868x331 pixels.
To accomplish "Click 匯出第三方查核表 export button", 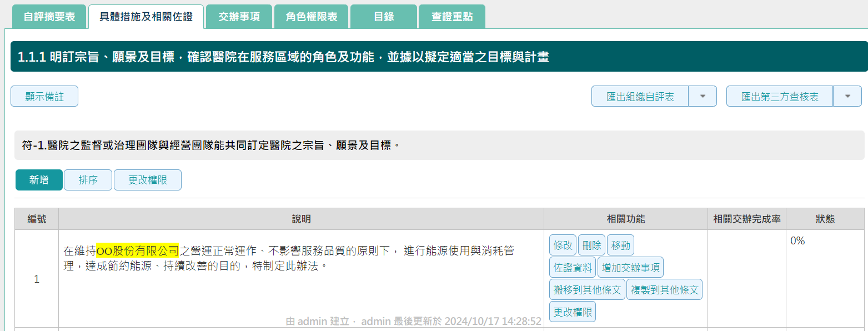I will (780, 96).
